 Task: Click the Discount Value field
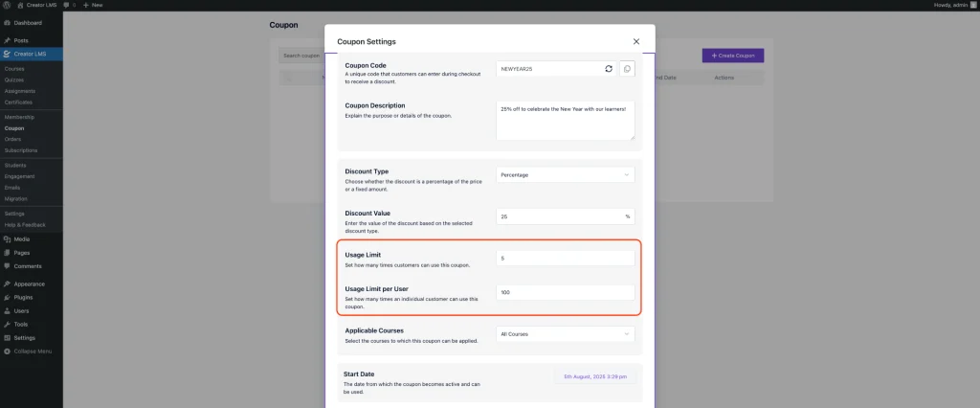[x=559, y=216]
